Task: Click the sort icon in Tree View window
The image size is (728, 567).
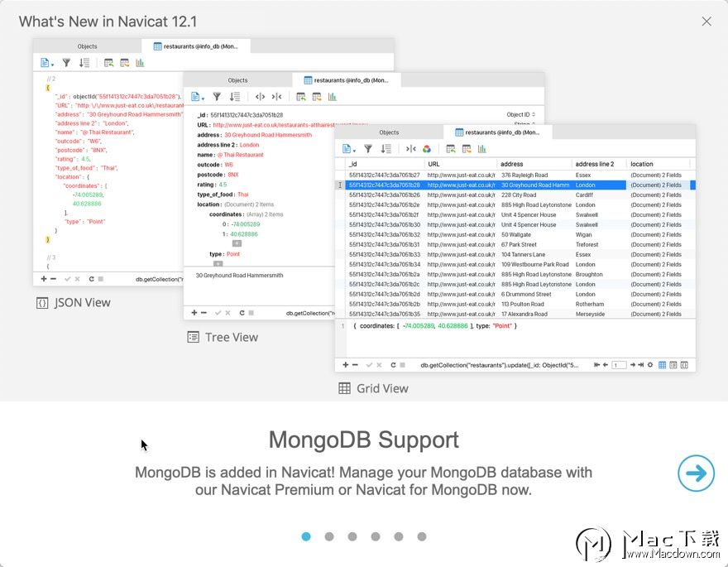Action: pyautogui.click(x=234, y=97)
